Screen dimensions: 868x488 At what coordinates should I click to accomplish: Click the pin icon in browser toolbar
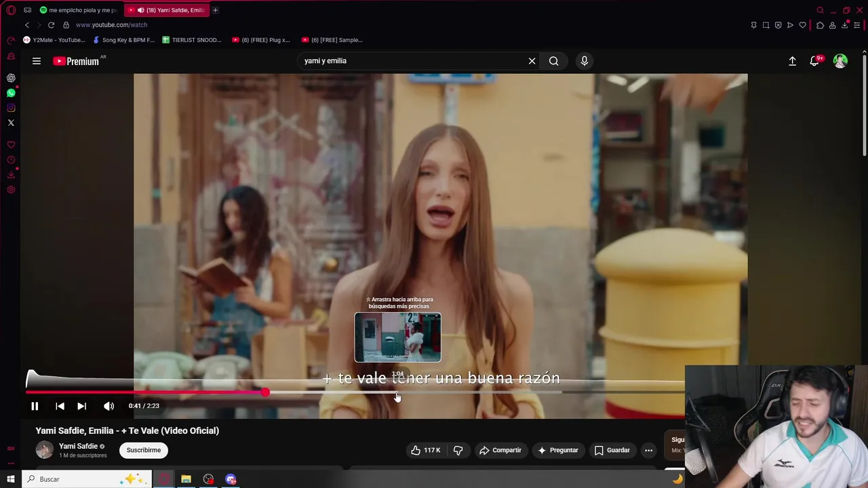click(x=753, y=25)
